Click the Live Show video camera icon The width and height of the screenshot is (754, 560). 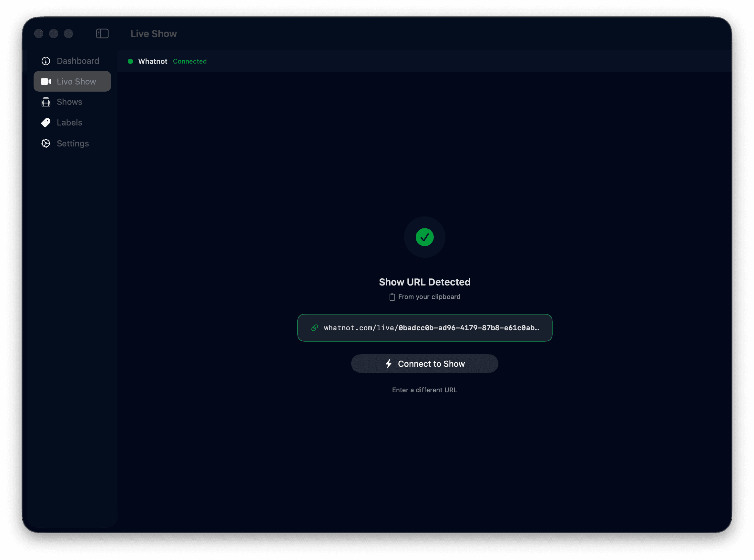(x=46, y=81)
